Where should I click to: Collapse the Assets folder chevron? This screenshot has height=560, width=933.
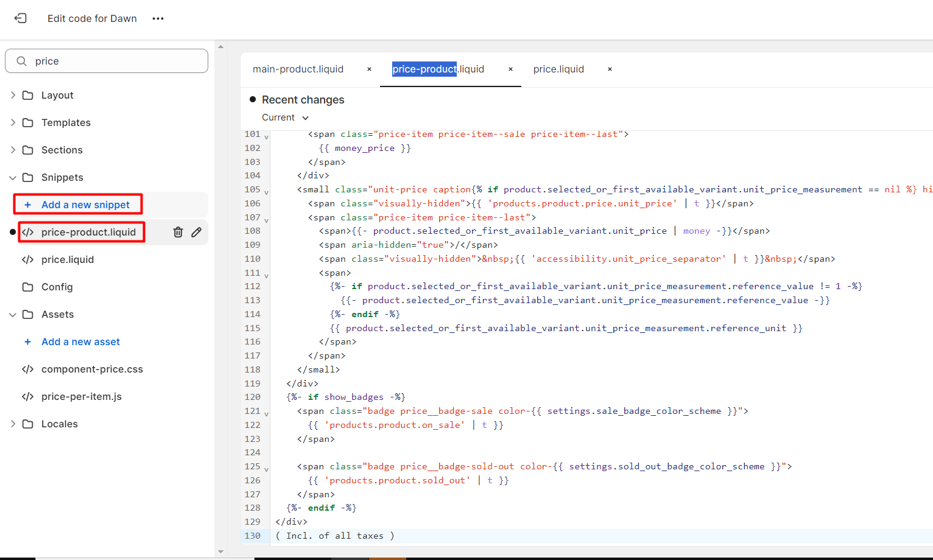tap(13, 315)
